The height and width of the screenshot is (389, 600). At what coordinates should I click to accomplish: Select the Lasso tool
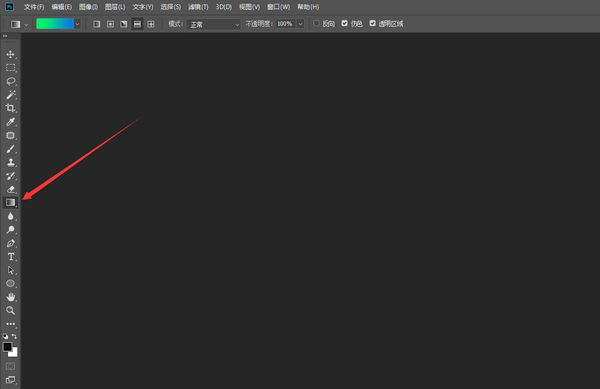pos(10,81)
